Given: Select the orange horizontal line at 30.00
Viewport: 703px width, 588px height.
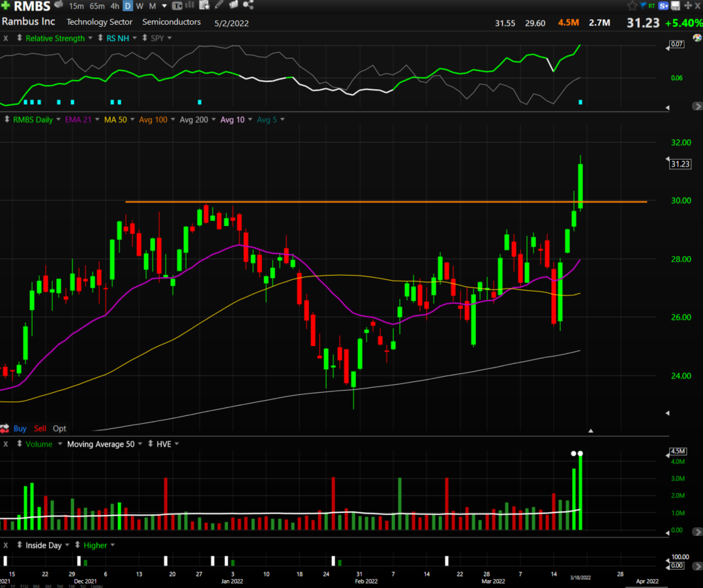Looking at the screenshot, I should 385,201.
